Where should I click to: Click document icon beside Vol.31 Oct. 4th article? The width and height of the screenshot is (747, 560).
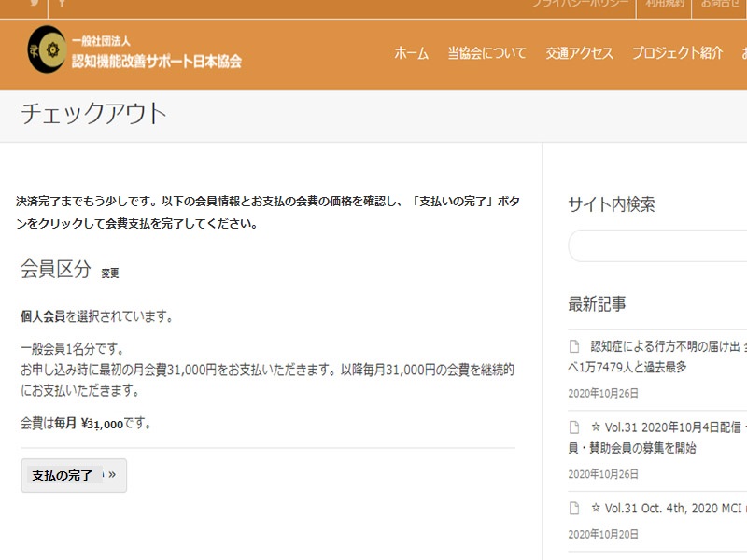tap(575, 509)
